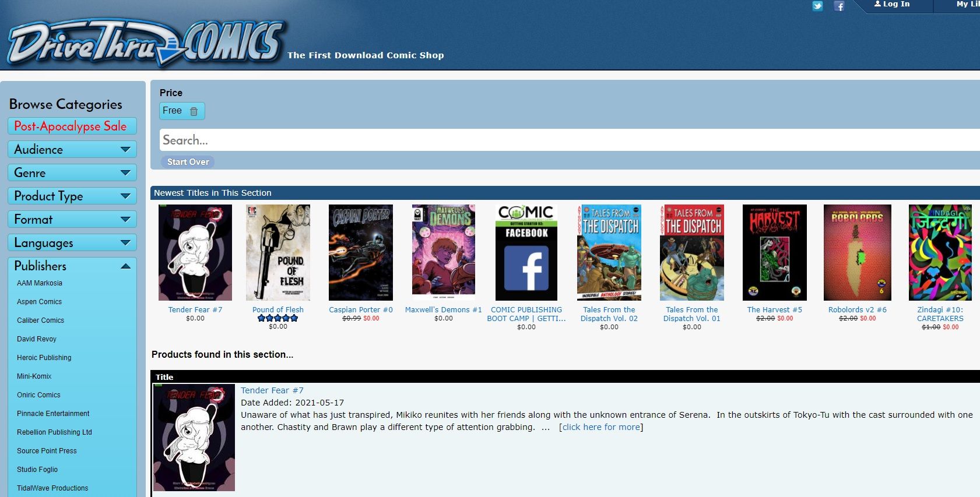The image size is (980, 497).
Task: Click The Harvest #5 title link
Action: pyautogui.click(x=775, y=310)
